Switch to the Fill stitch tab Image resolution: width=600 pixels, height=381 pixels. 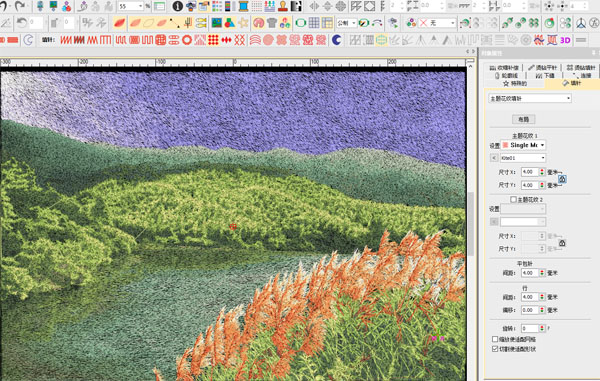click(x=572, y=83)
